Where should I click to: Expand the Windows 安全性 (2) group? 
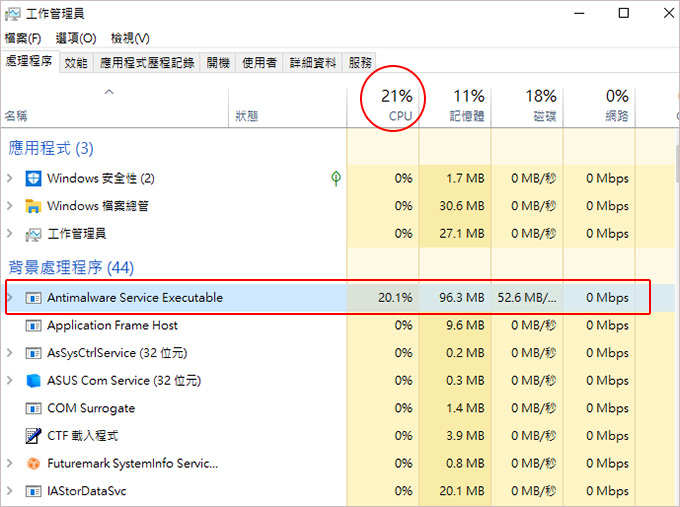[10, 178]
